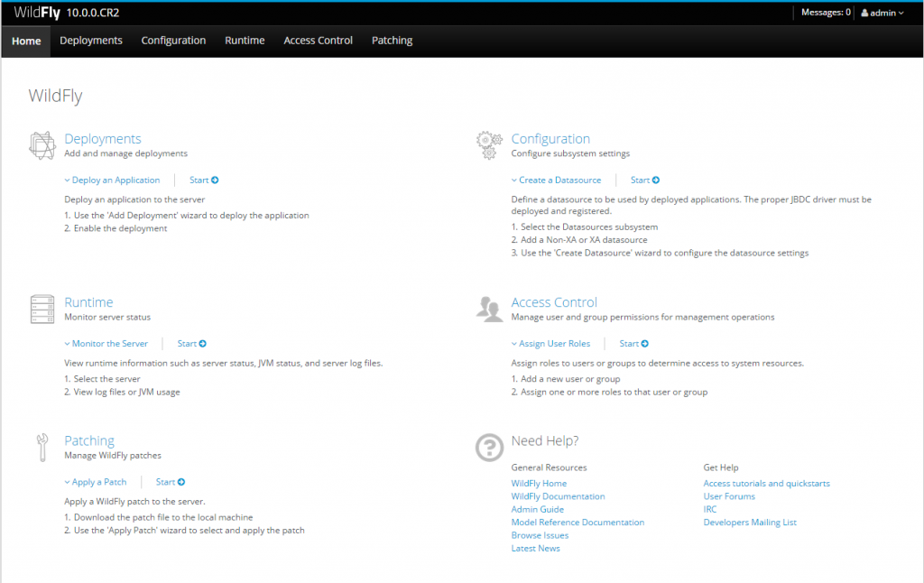Go to the Home tab

(x=26, y=41)
